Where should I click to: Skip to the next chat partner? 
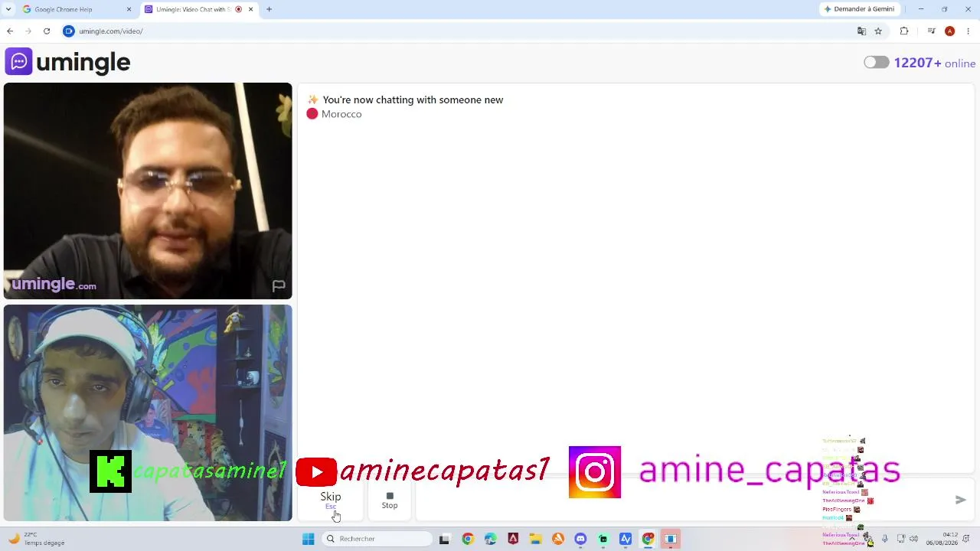click(x=331, y=500)
